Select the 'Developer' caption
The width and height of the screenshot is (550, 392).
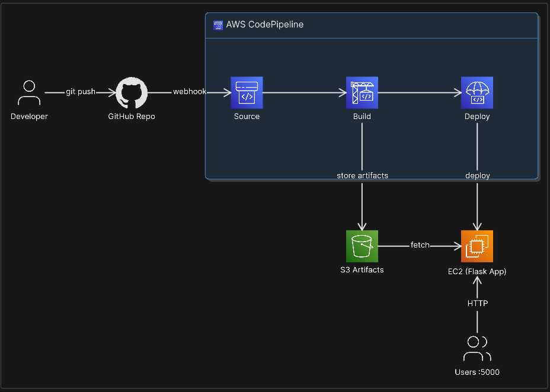29,116
